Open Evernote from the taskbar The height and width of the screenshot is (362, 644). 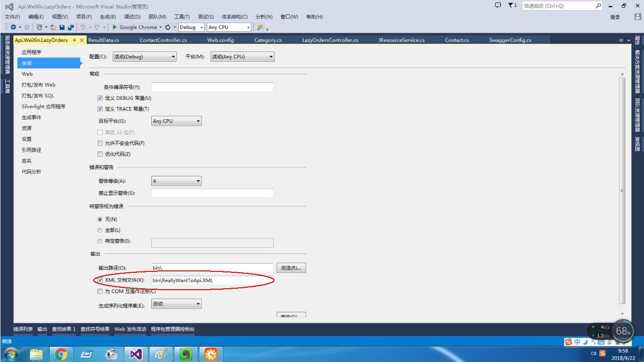186,354
